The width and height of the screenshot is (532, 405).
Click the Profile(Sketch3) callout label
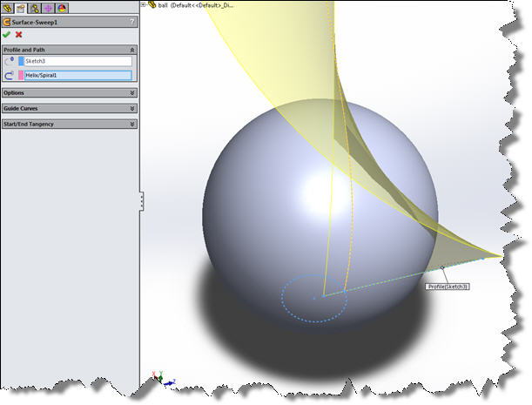pos(448,286)
